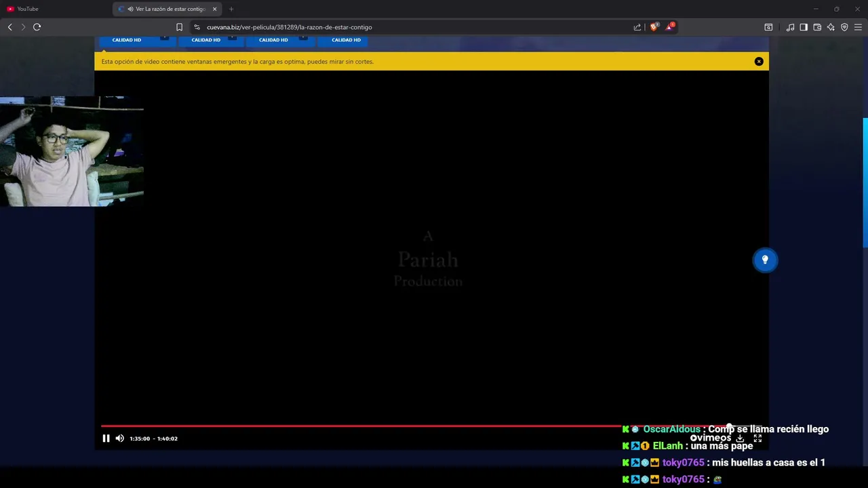Go back to the previous page
868x488 pixels.
pos(9,27)
